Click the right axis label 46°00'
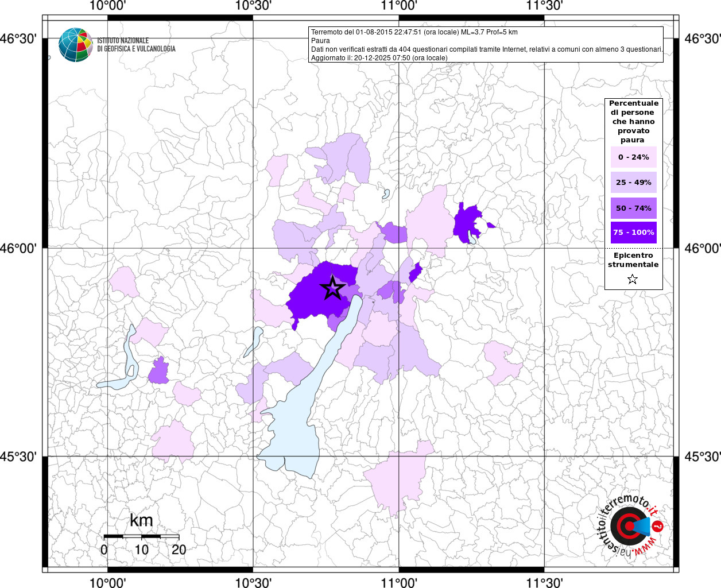721x588 pixels. tap(703, 248)
